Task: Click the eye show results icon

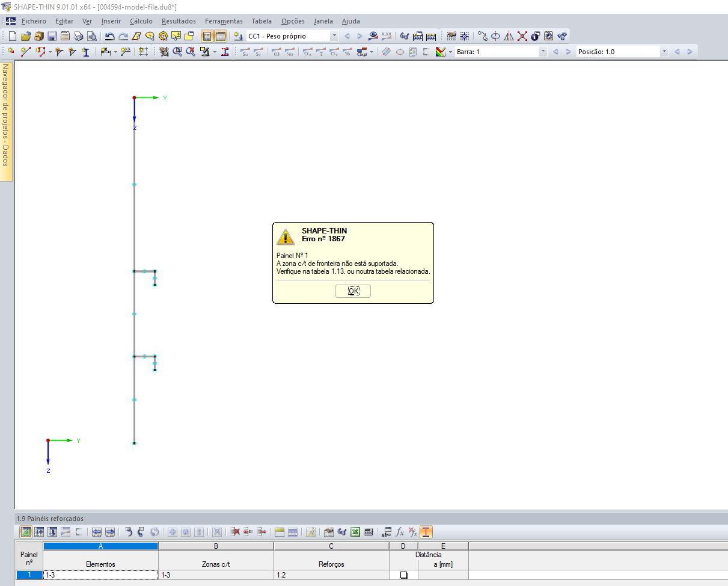Action: point(373,36)
